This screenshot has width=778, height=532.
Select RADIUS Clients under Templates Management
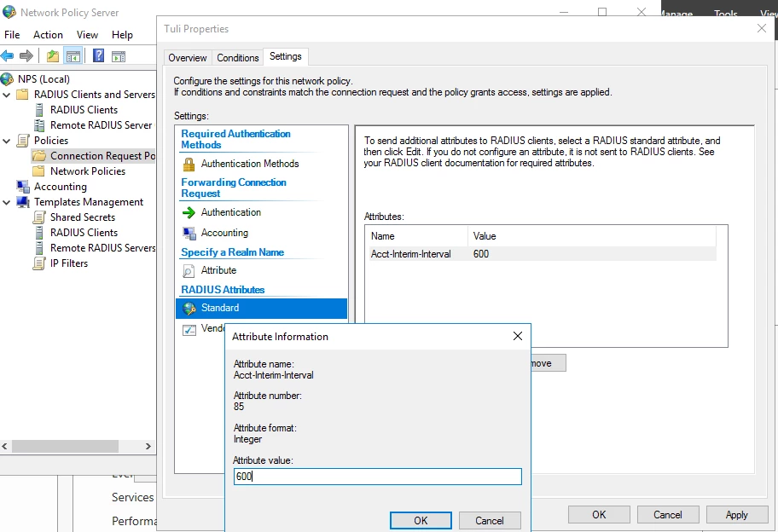pos(84,233)
